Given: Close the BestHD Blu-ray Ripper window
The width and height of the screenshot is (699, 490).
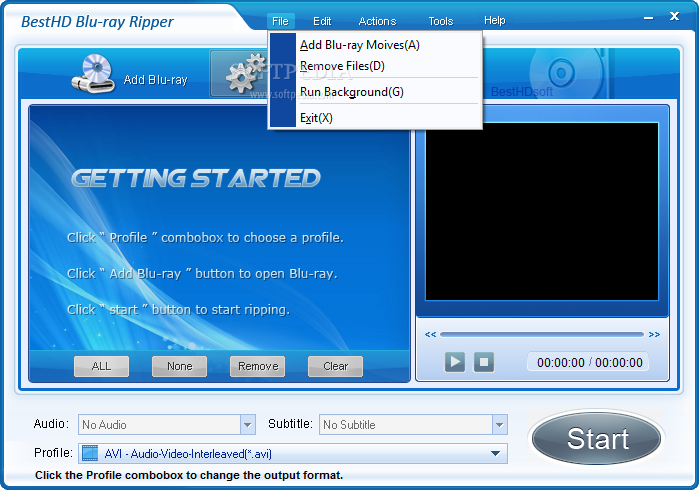Looking at the screenshot, I should coord(674,16).
